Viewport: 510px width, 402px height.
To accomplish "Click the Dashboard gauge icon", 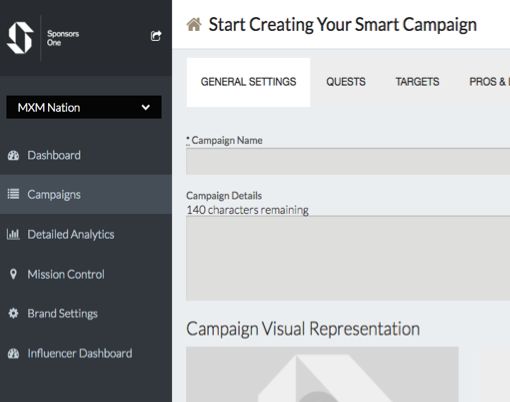I will [x=13, y=155].
